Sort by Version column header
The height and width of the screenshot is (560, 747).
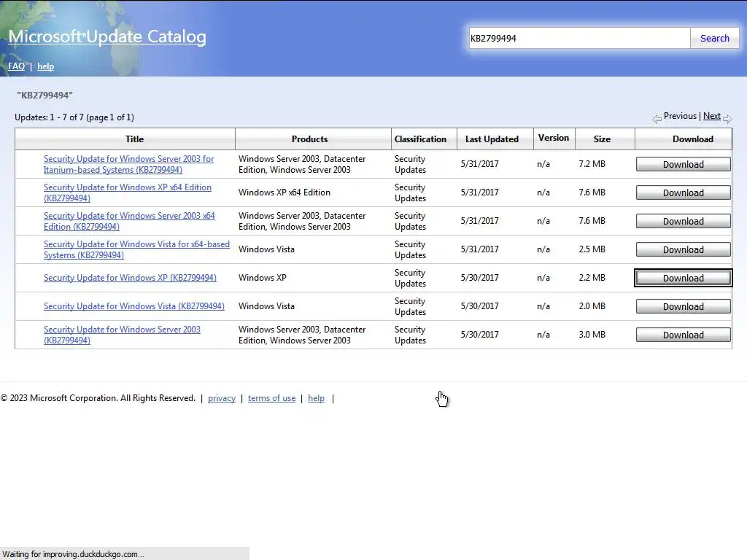[554, 138]
